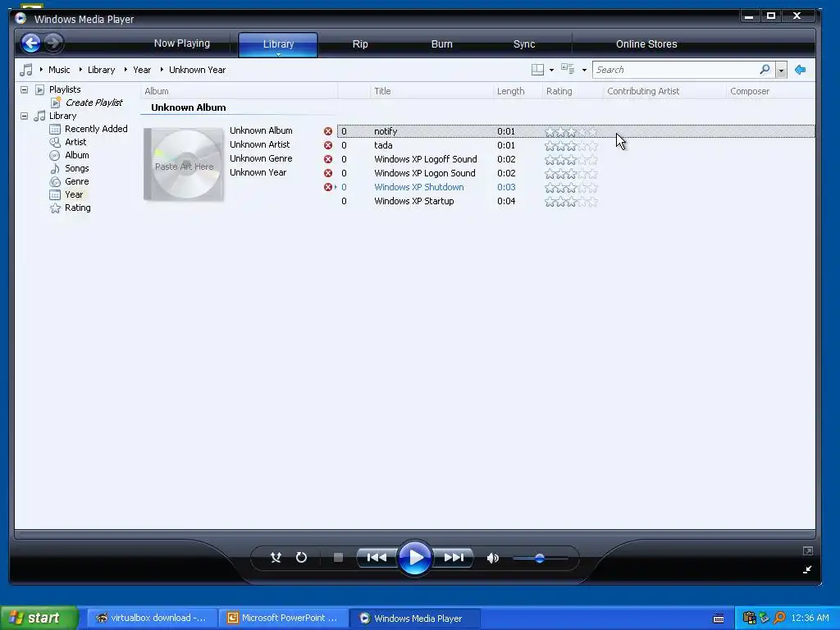Open the Windows Start menu
Screen dimensions: 840x630
(39, 618)
